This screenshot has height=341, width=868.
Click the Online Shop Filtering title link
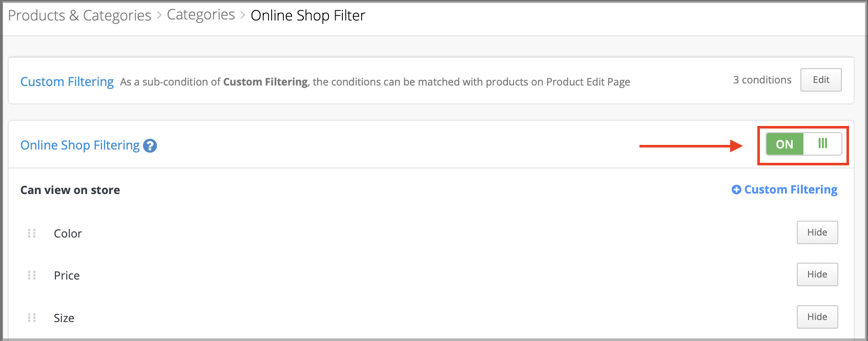pos(80,145)
